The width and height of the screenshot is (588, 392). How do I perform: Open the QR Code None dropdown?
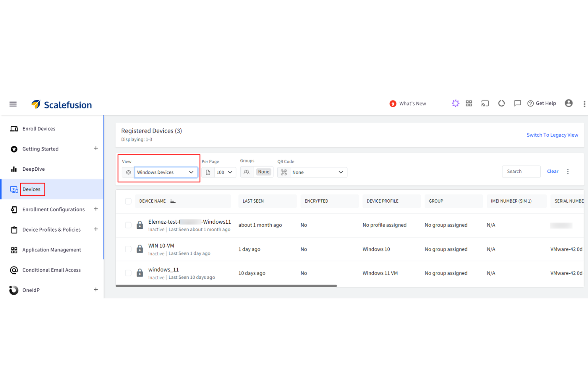pyautogui.click(x=318, y=172)
